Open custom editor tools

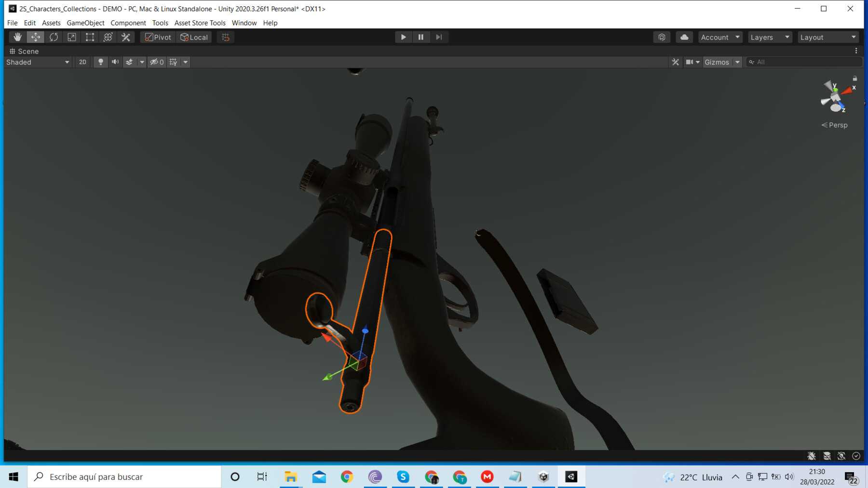126,37
